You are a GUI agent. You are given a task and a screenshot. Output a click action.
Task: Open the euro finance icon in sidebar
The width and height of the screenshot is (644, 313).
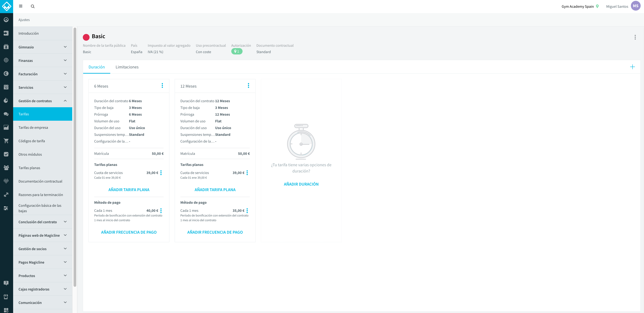[x=6, y=74]
